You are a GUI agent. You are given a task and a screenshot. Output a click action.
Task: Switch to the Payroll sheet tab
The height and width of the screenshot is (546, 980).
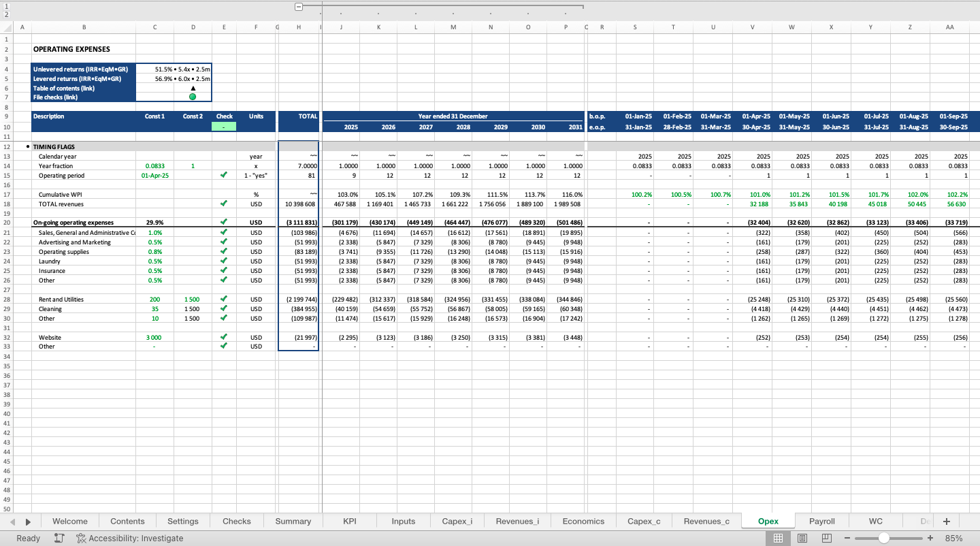pyautogui.click(x=821, y=521)
